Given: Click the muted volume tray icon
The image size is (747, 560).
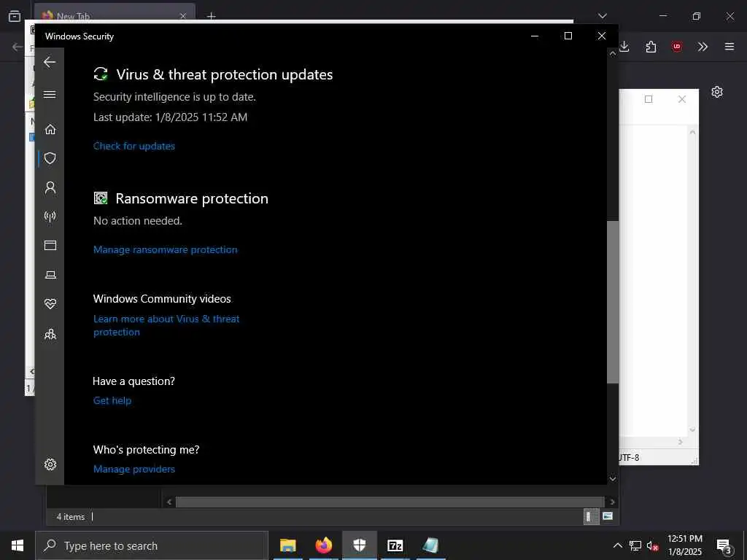Looking at the screenshot, I should pyautogui.click(x=652, y=545).
